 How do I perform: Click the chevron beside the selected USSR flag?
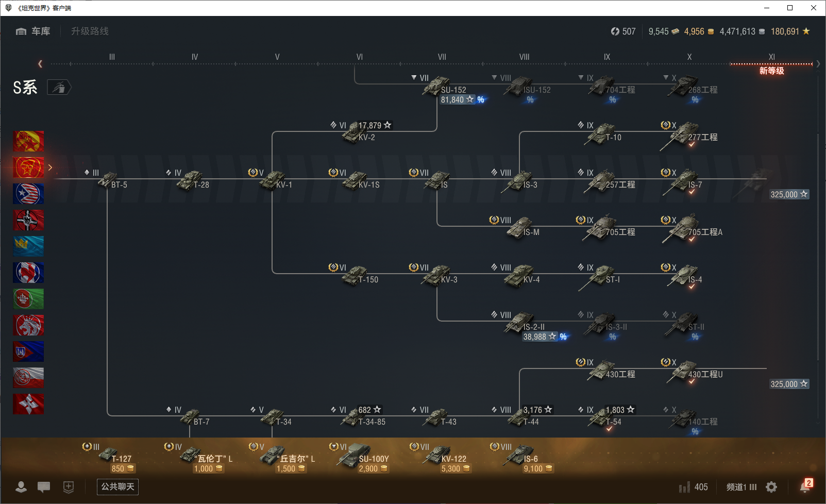[x=50, y=167]
